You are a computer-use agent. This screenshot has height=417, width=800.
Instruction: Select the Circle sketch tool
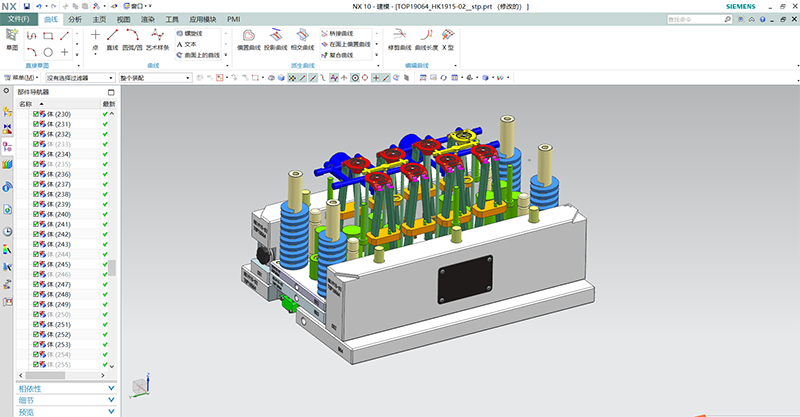pyautogui.click(x=48, y=52)
